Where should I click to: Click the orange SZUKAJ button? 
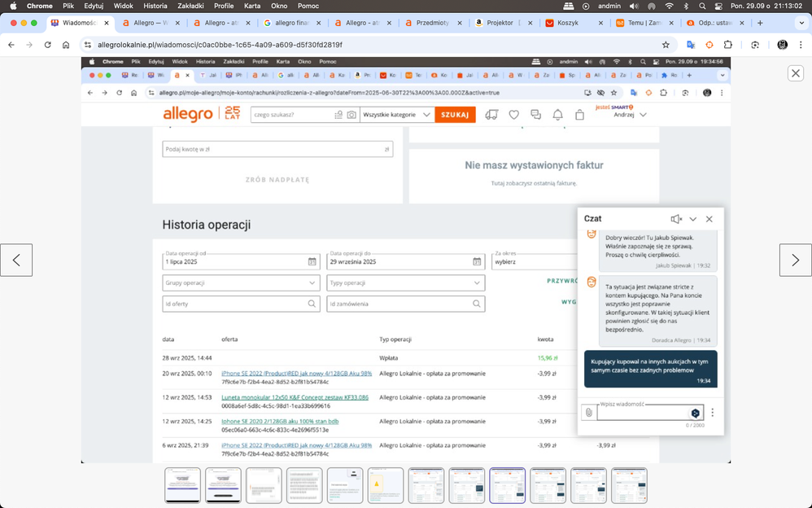[455, 115]
